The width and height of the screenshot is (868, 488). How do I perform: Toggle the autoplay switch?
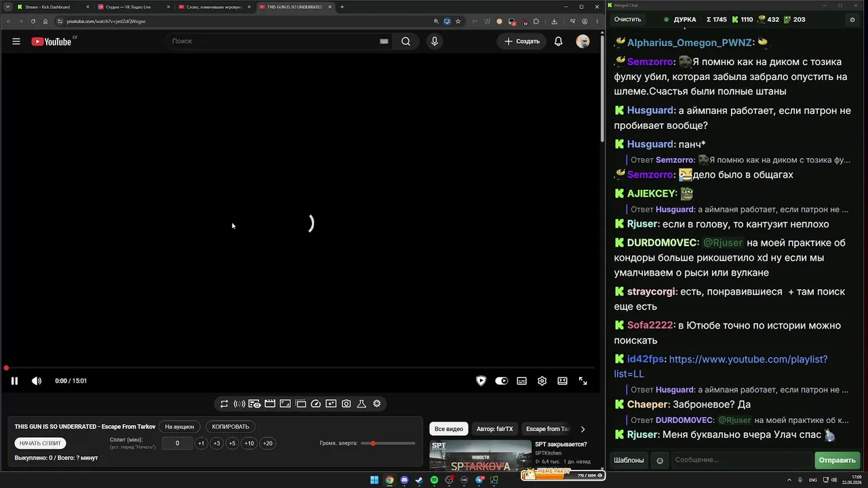click(x=501, y=381)
